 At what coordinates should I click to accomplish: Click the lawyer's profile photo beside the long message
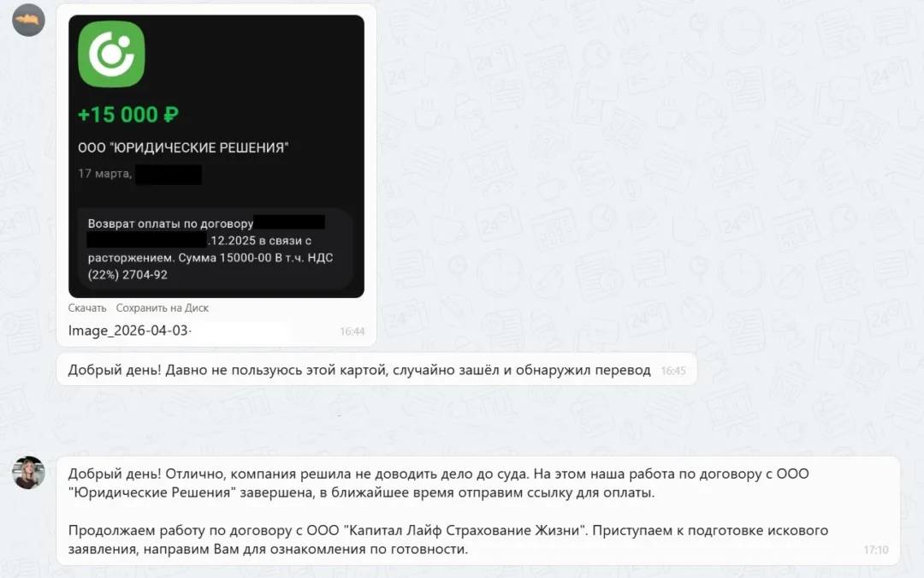[x=28, y=473]
